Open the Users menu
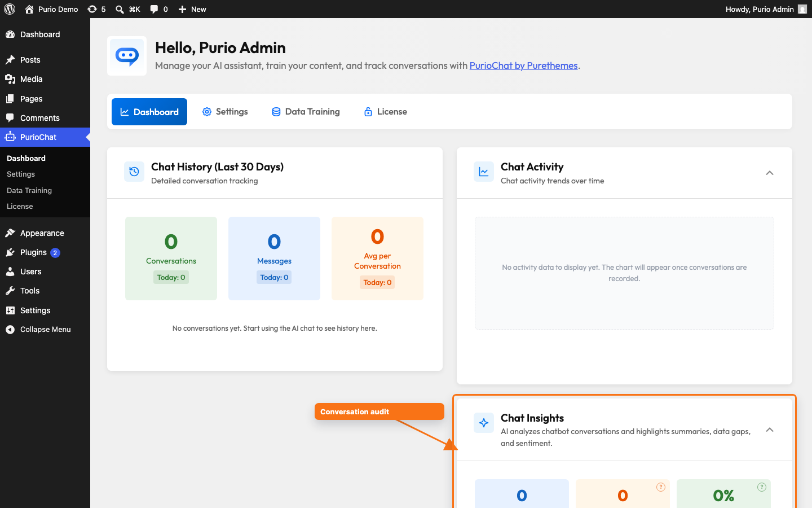 [45, 271]
